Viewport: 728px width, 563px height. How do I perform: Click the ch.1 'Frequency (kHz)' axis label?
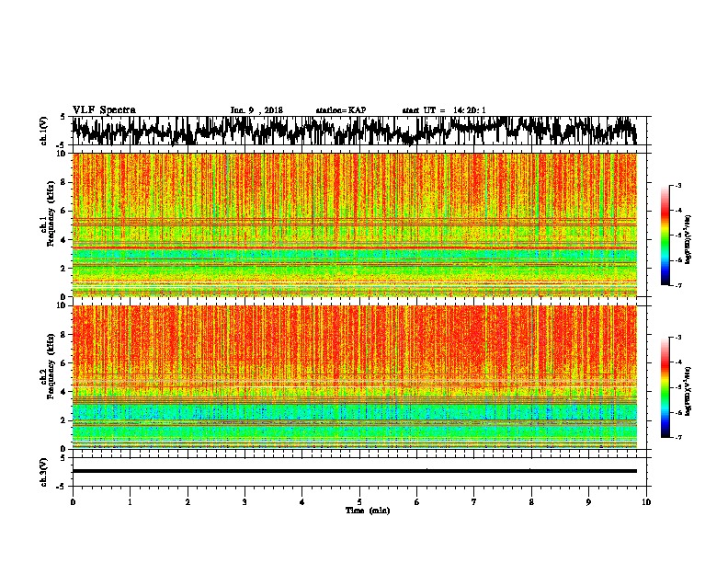[51, 214]
